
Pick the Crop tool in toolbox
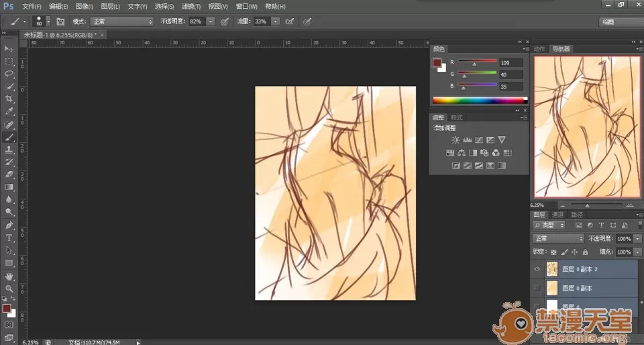[9, 99]
